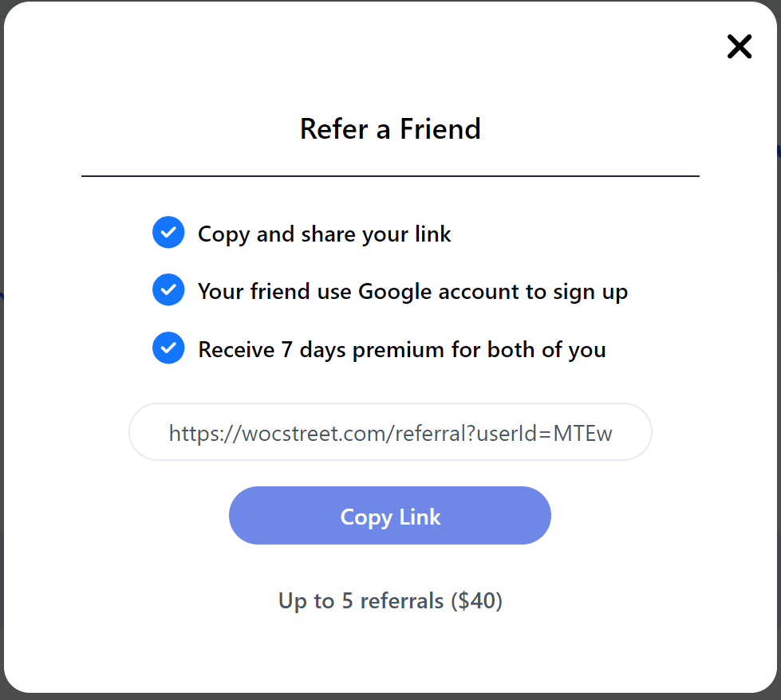The width and height of the screenshot is (781, 700).
Task: Click the word Friend in the title
Action: pos(440,129)
